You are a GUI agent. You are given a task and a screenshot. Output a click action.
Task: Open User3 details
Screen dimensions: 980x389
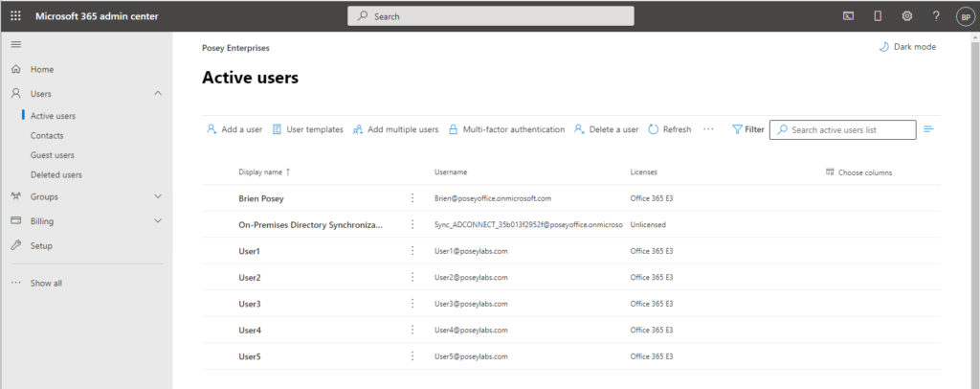click(250, 304)
